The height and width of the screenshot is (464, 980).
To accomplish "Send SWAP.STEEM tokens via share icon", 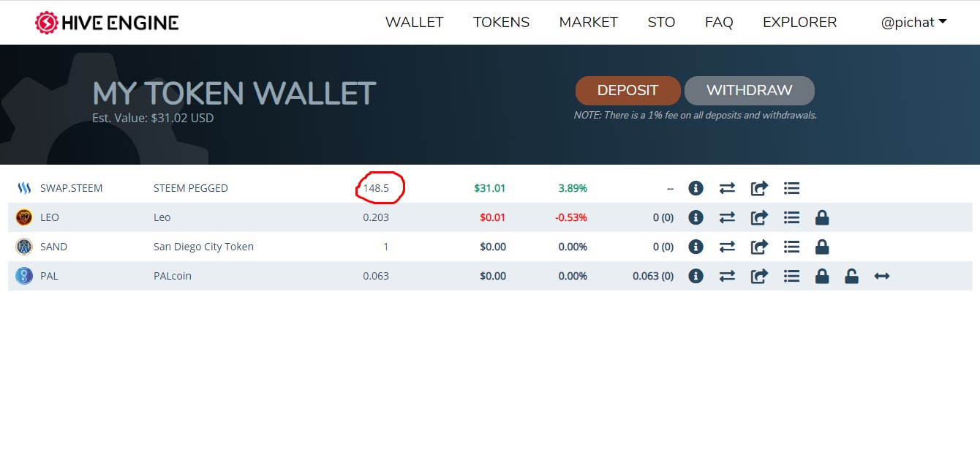I will click(759, 188).
